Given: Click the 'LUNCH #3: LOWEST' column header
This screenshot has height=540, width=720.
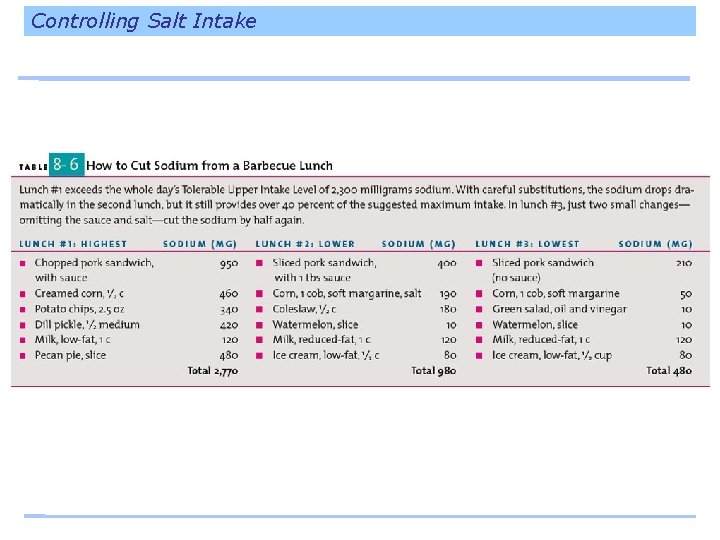Looking at the screenshot, I should (528, 244).
